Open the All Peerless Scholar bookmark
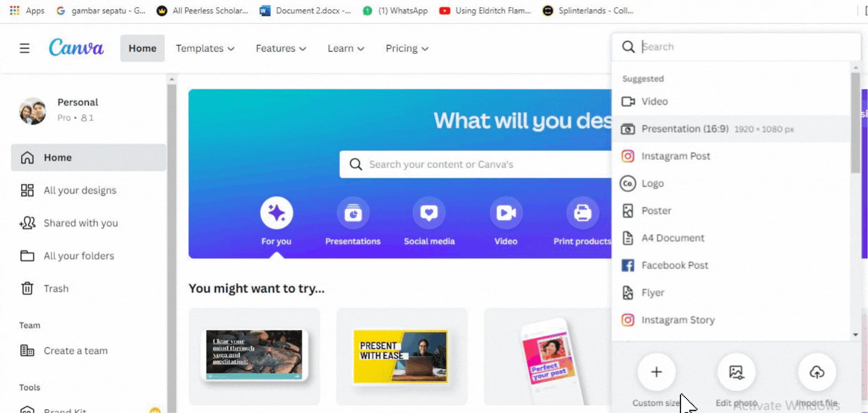Viewport: 868px width, 413px height. coord(203,11)
